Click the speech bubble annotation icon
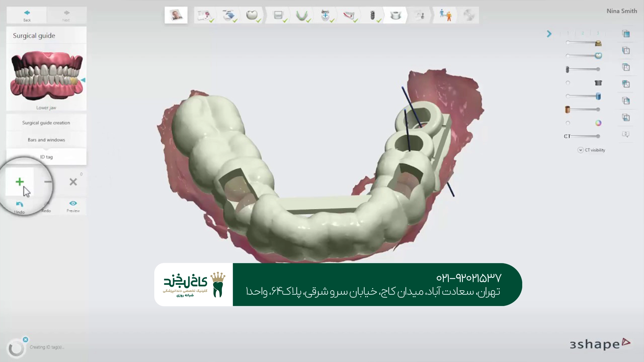Image resolution: width=644 pixels, height=362 pixels. [626, 134]
